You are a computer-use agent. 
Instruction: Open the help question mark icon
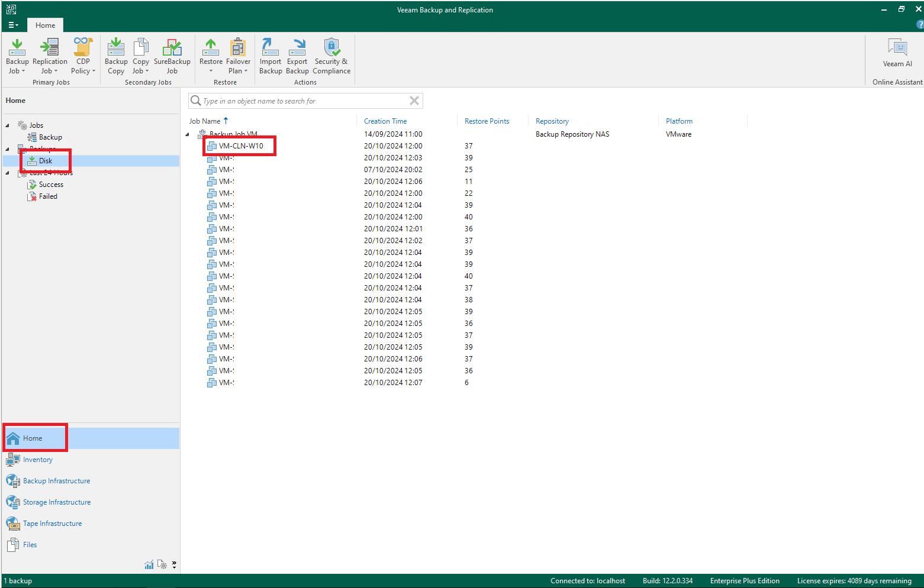point(919,25)
